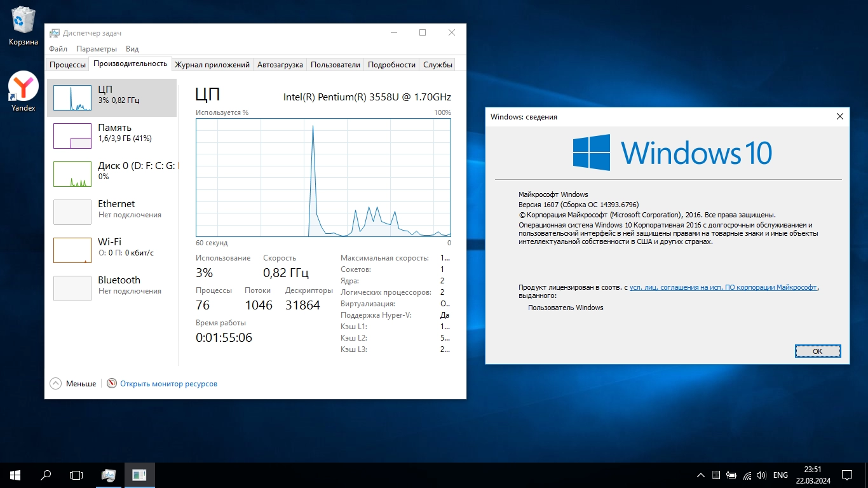Show hidden tray icons chevron
Viewport: 868px width, 488px height.
coord(701,475)
